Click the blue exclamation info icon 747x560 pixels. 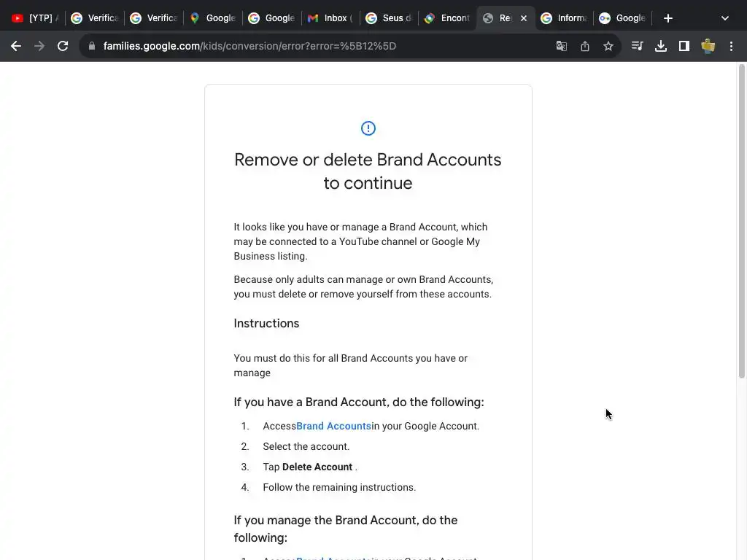point(368,128)
